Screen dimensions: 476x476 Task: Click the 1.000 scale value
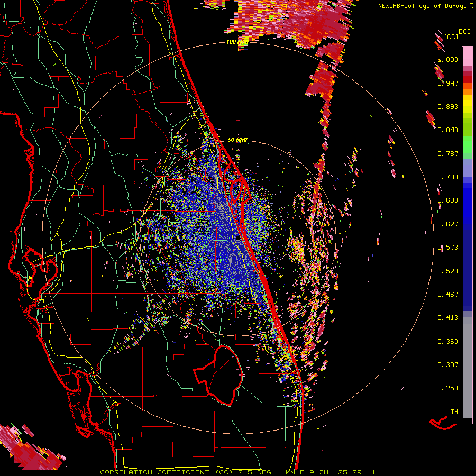448,59
